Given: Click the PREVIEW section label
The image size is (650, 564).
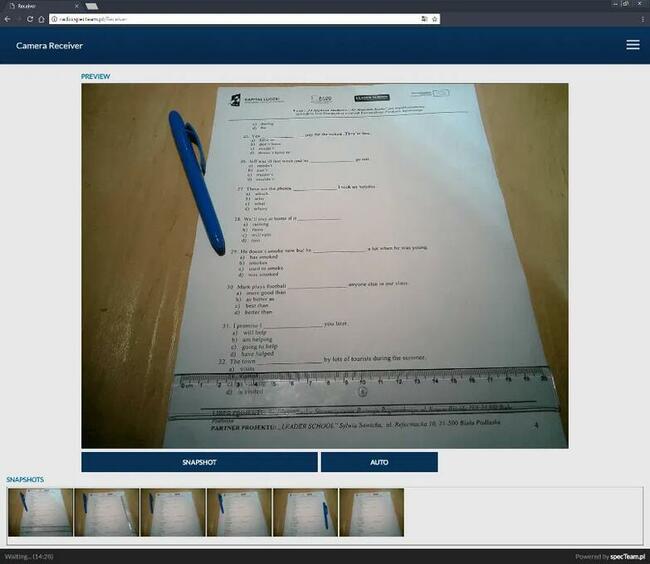Looking at the screenshot, I should [x=95, y=77].
